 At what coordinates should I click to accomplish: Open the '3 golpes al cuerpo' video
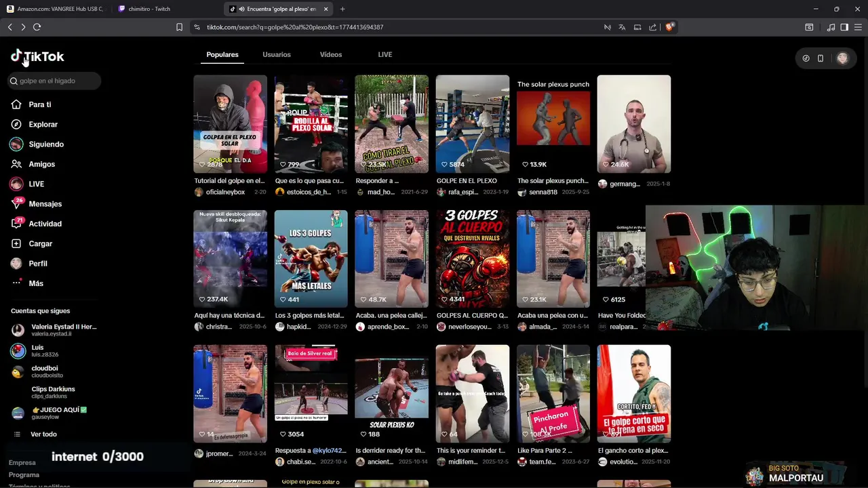(x=473, y=259)
